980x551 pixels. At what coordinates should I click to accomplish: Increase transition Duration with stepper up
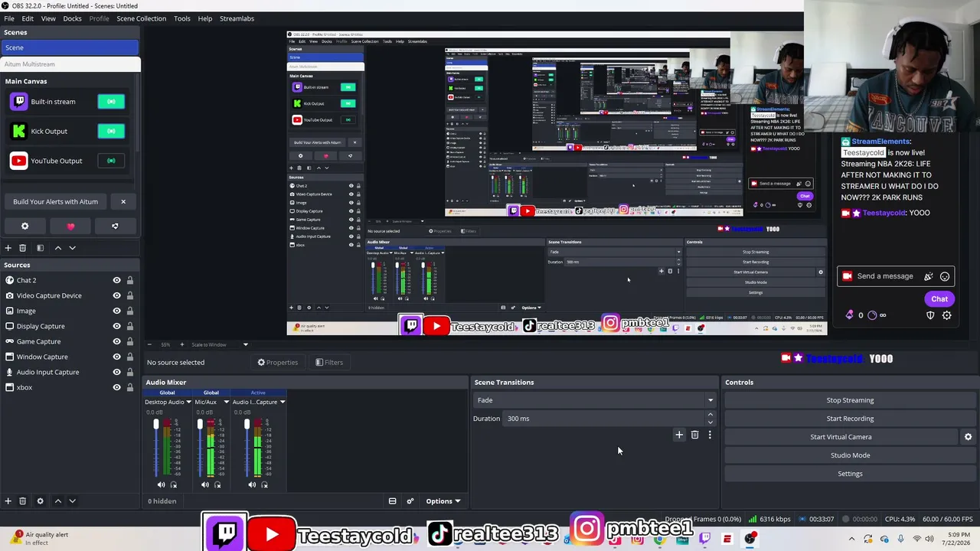coord(710,415)
